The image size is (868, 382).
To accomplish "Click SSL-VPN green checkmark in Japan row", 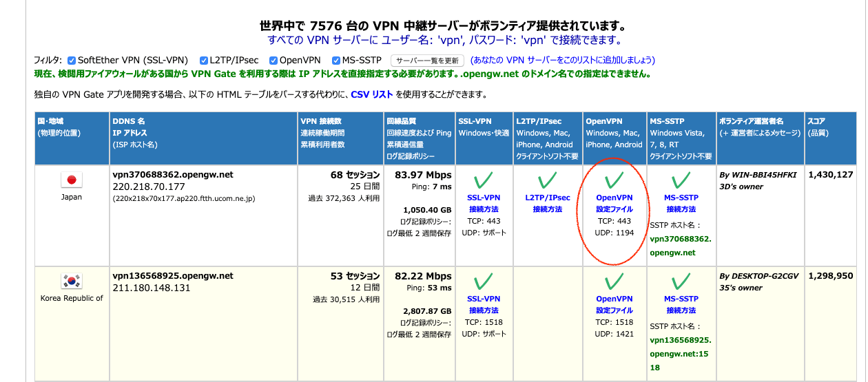I will [x=484, y=182].
